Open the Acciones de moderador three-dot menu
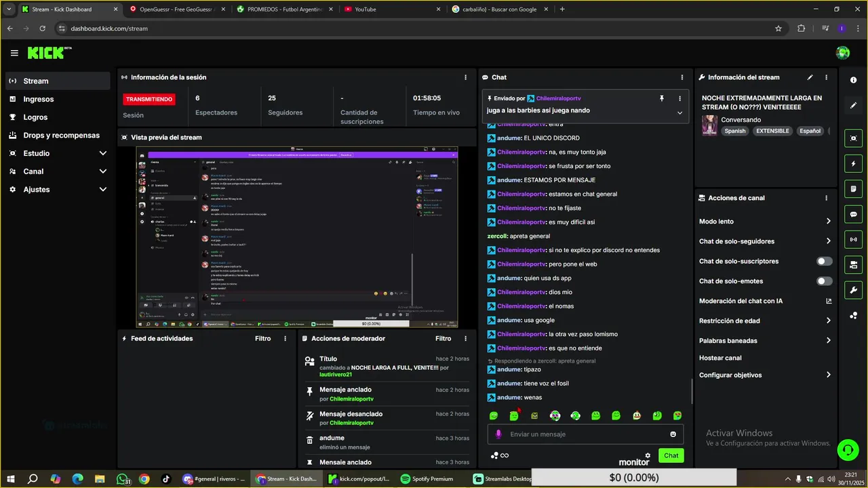Screen dimensions: 868x488 click(x=465, y=338)
